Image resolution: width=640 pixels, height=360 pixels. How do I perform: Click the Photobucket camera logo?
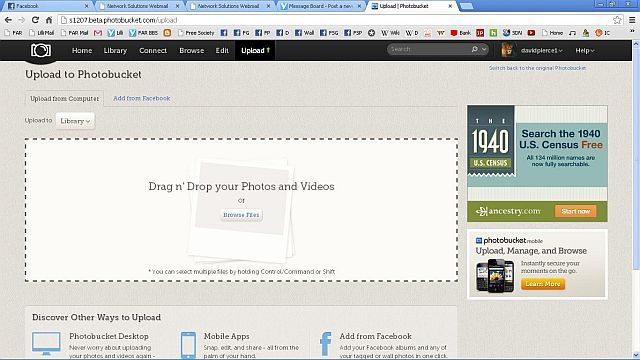pos(41,51)
